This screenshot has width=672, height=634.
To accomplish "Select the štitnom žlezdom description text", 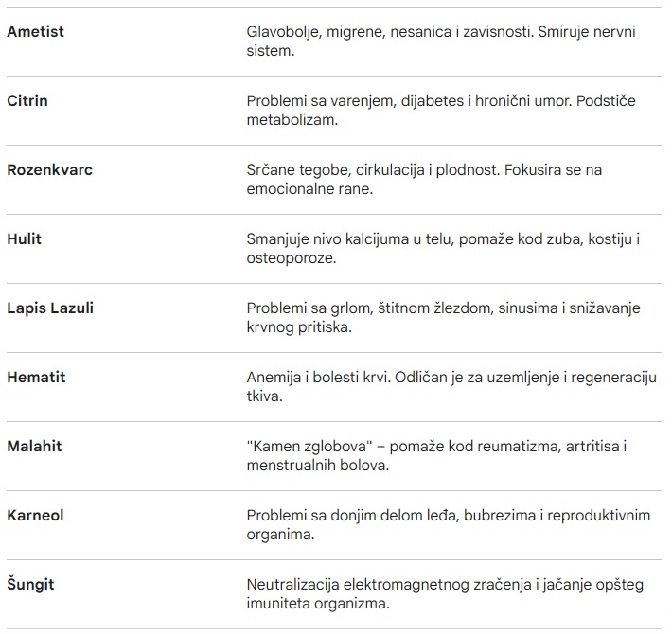I will coord(444,317).
